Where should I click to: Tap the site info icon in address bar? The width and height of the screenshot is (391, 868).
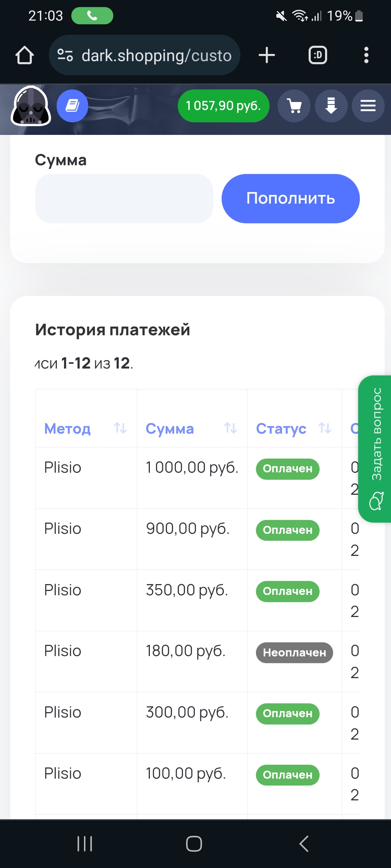tap(65, 55)
